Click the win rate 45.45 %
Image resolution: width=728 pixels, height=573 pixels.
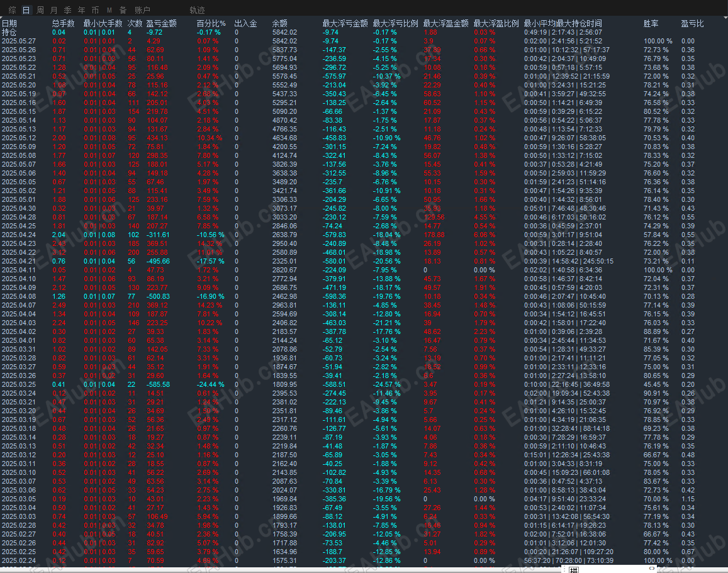pyautogui.click(x=656, y=385)
